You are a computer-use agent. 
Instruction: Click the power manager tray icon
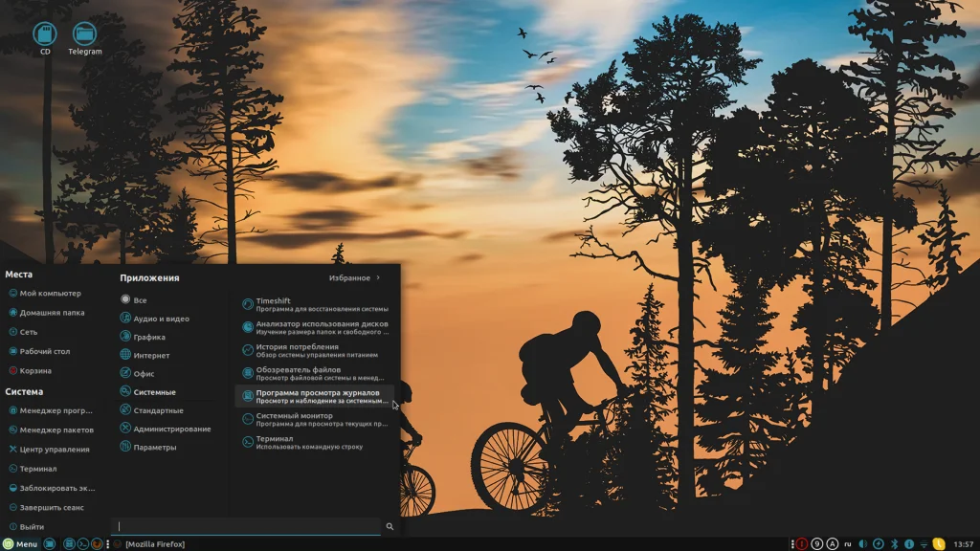click(879, 544)
